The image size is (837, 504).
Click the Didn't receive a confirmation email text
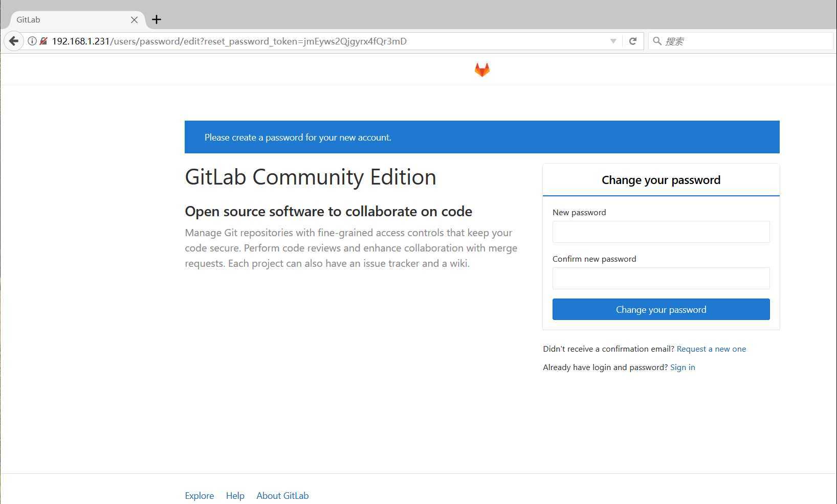[x=609, y=349]
